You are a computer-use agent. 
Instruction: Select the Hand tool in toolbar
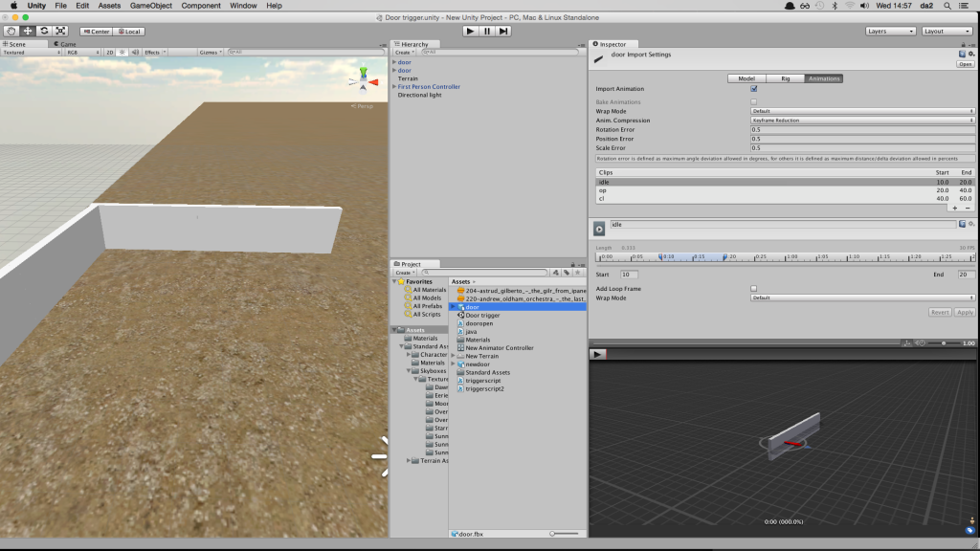pos(11,31)
